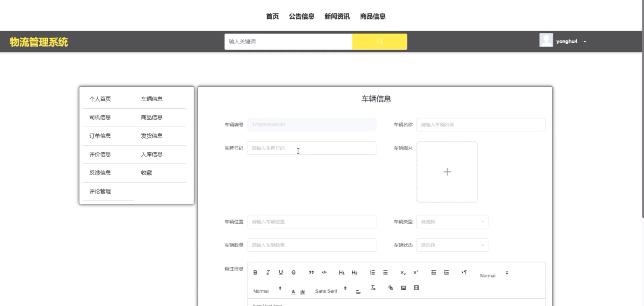
Task: Click the 商品信息 top navigation link
Action: coord(373,17)
